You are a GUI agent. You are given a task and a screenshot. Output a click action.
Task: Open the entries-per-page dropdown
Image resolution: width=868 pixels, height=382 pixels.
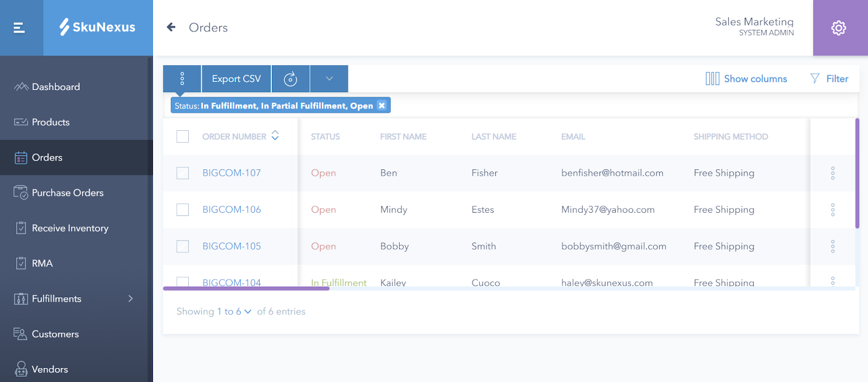click(248, 311)
